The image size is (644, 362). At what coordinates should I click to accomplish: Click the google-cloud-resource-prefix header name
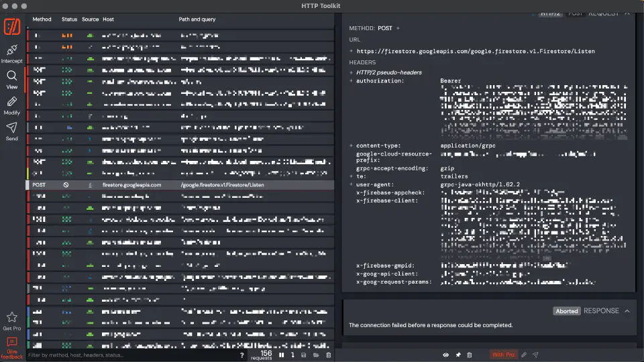click(x=394, y=157)
